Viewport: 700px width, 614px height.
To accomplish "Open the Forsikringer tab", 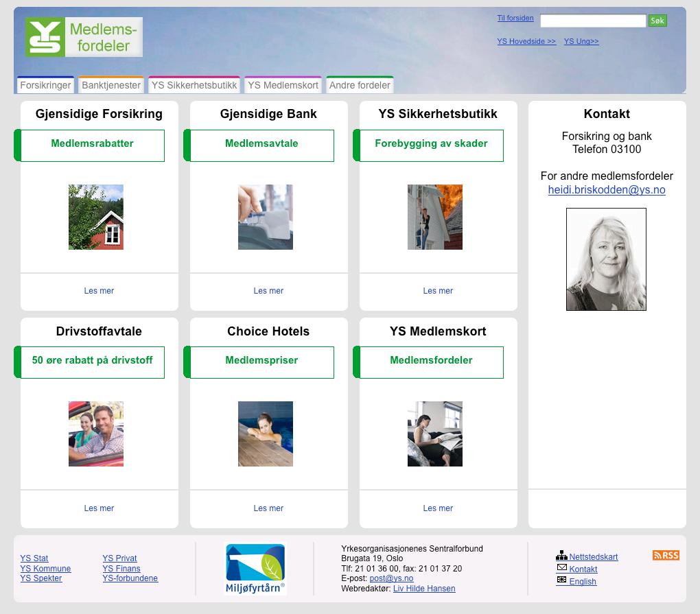I will (x=45, y=85).
